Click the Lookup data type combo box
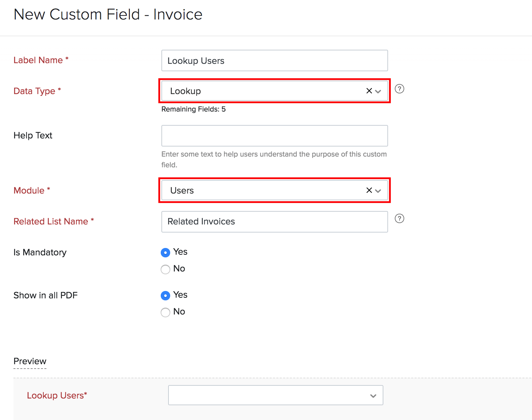The width and height of the screenshot is (532, 420). tap(262, 91)
